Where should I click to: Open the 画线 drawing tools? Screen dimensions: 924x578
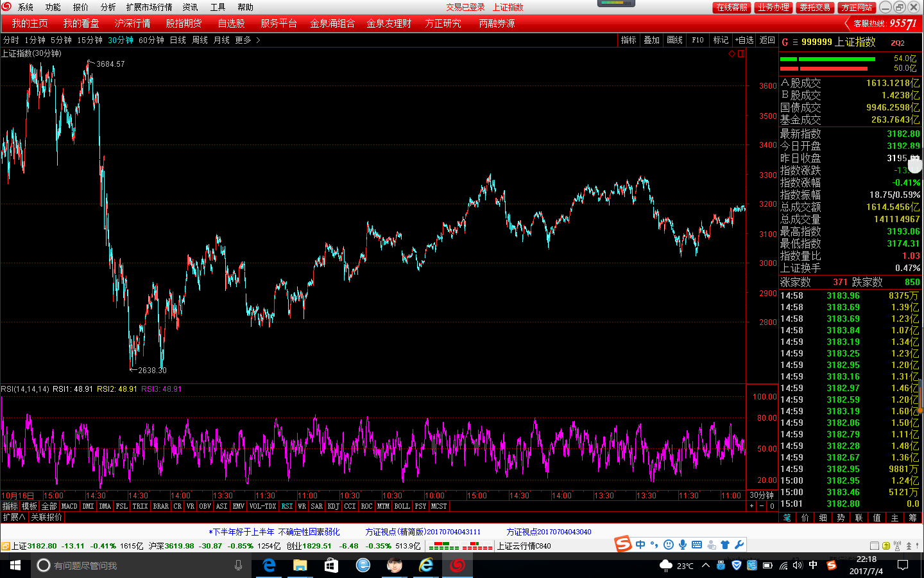[x=674, y=40]
